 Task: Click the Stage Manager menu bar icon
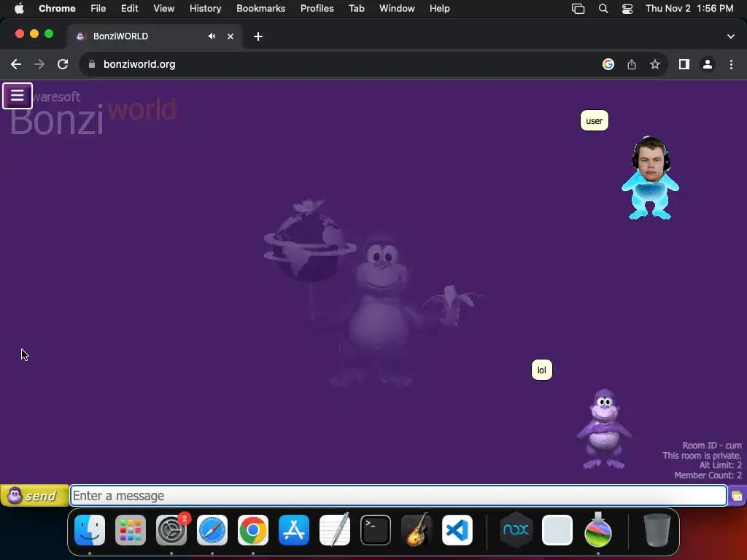[x=578, y=9]
